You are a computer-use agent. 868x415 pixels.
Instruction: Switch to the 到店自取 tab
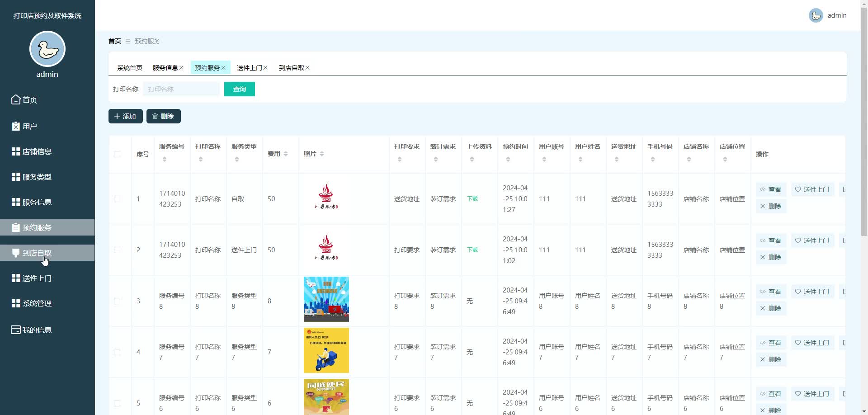click(x=291, y=68)
